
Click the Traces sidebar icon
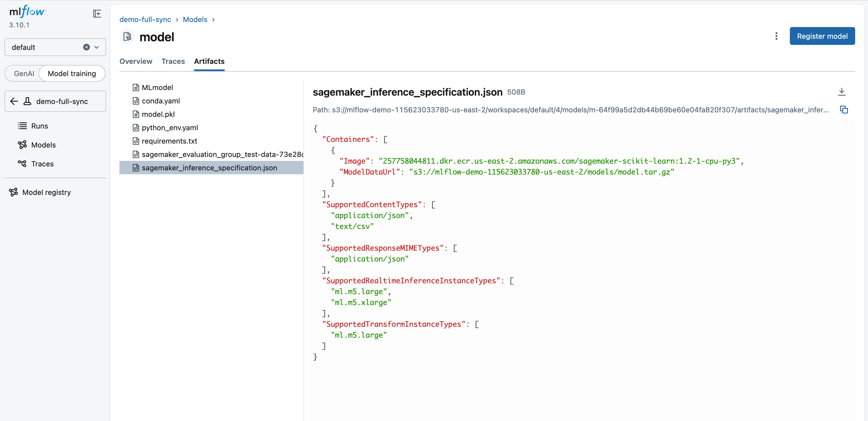tap(22, 164)
